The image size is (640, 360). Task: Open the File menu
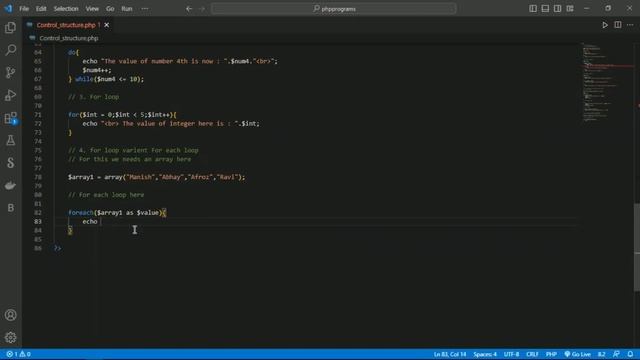pyautogui.click(x=24, y=9)
